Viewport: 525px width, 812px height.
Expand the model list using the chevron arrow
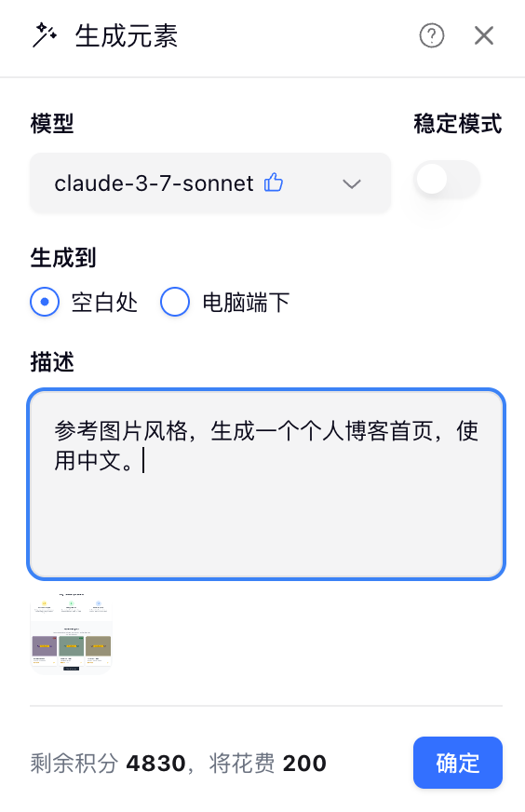pos(352,183)
